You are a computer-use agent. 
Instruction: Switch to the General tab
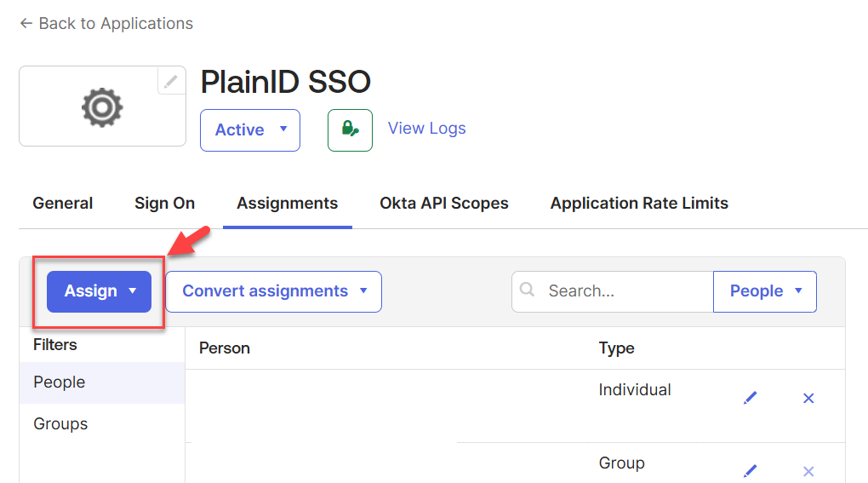point(63,204)
